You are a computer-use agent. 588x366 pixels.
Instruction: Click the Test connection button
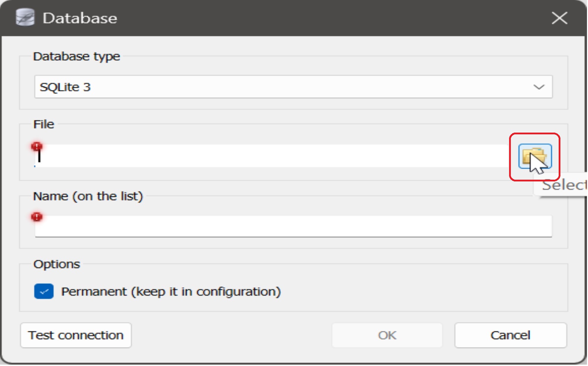(76, 336)
